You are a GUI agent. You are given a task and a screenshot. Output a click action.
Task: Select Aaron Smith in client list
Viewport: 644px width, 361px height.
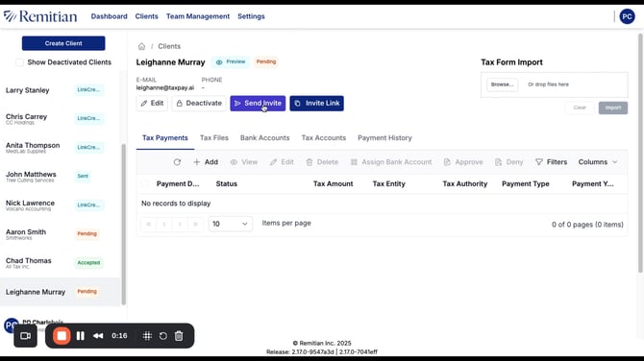61,234
